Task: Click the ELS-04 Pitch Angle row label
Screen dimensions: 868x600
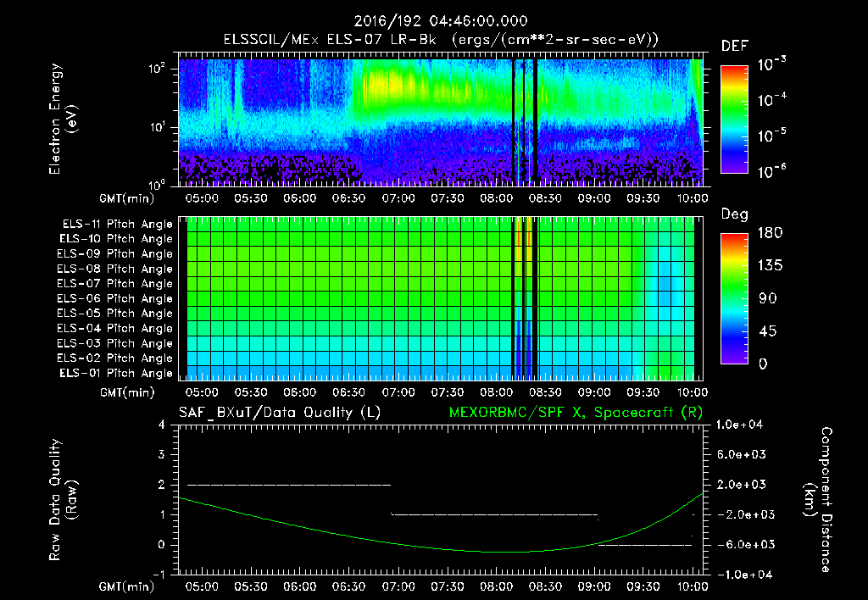Action: (x=115, y=329)
